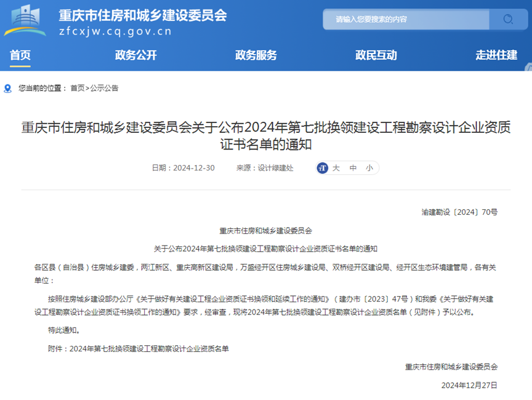Go to 公示公告 in the breadcrumb
Image resolution: width=532 pixels, height=400 pixels.
tap(104, 88)
